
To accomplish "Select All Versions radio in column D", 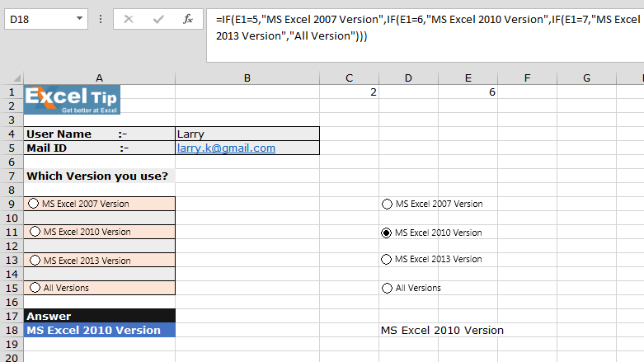I will click(387, 288).
